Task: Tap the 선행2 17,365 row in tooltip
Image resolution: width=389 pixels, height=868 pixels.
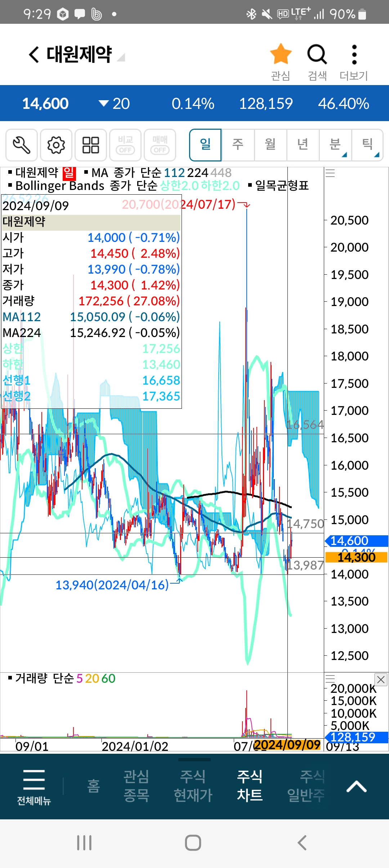Action: tap(91, 396)
